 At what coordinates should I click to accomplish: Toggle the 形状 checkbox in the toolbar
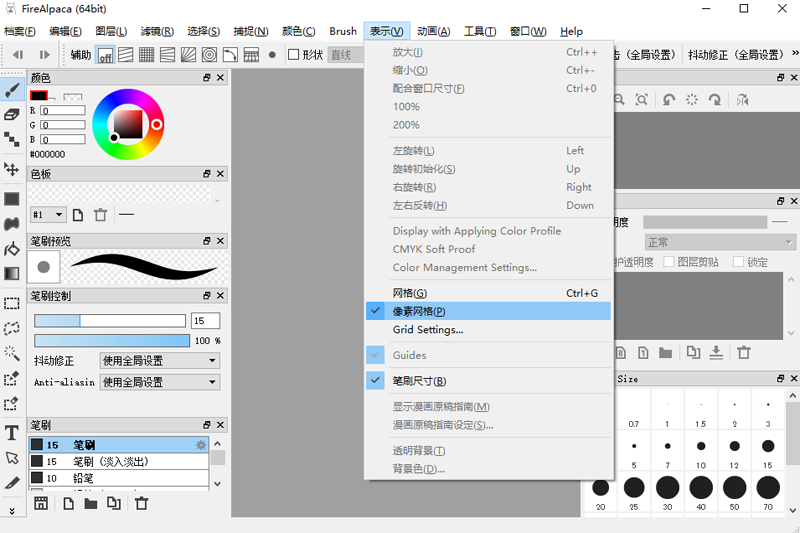pos(294,55)
